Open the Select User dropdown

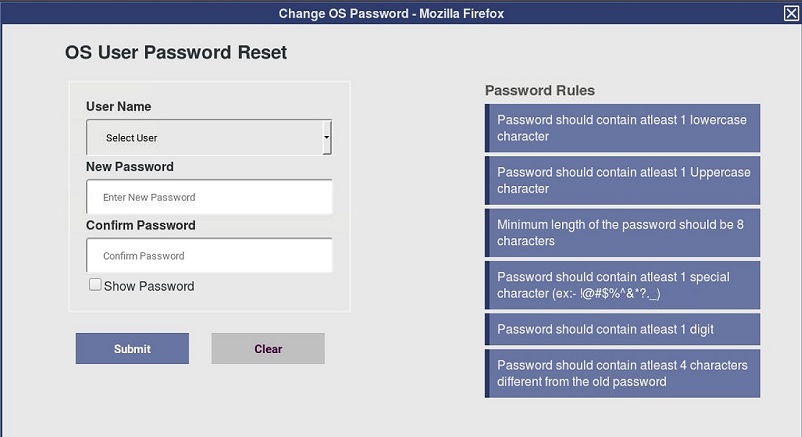coord(208,138)
